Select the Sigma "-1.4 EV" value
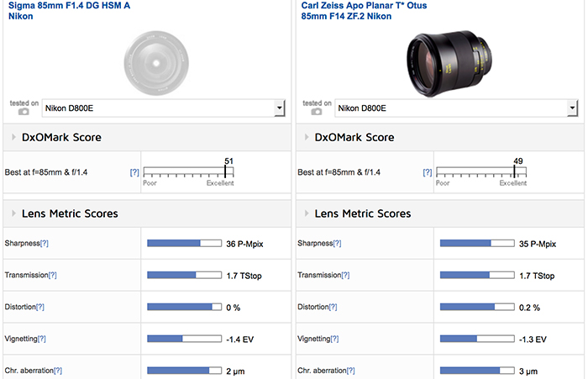This screenshot has width=588, height=379. 240,340
